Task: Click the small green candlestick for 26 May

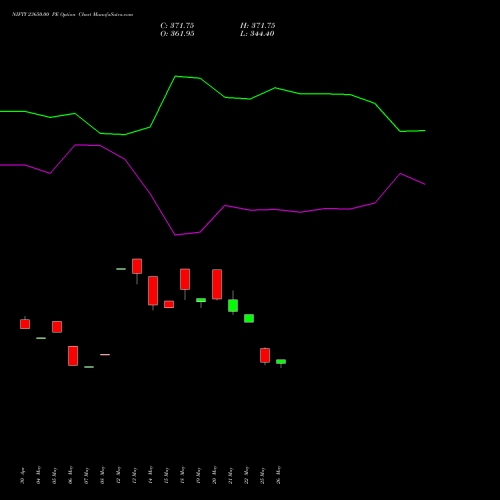Action: [x=281, y=362]
